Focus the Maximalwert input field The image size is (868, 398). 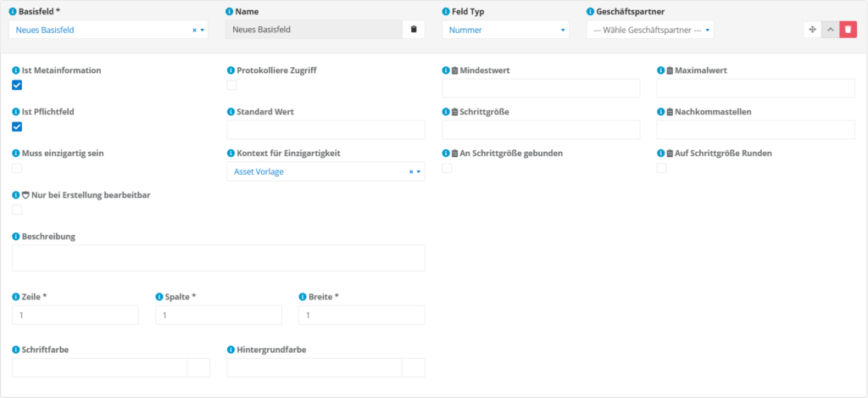[x=755, y=88]
